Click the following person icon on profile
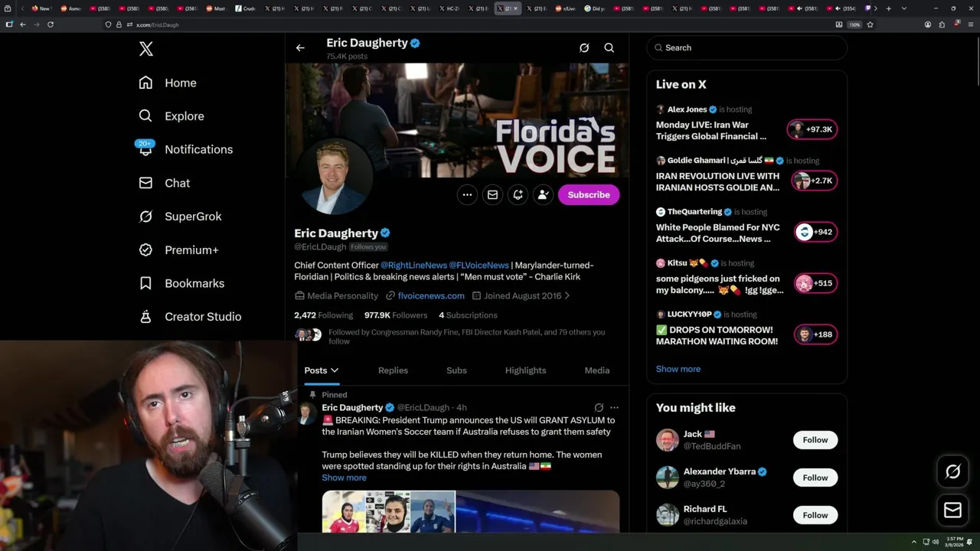This screenshot has height=551, width=980. [543, 194]
